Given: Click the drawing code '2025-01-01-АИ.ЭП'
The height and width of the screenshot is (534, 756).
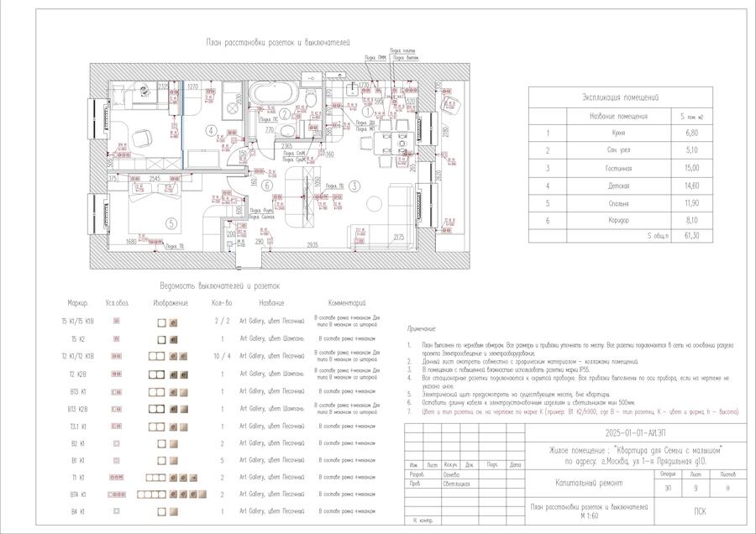Looking at the screenshot, I should (636, 433).
